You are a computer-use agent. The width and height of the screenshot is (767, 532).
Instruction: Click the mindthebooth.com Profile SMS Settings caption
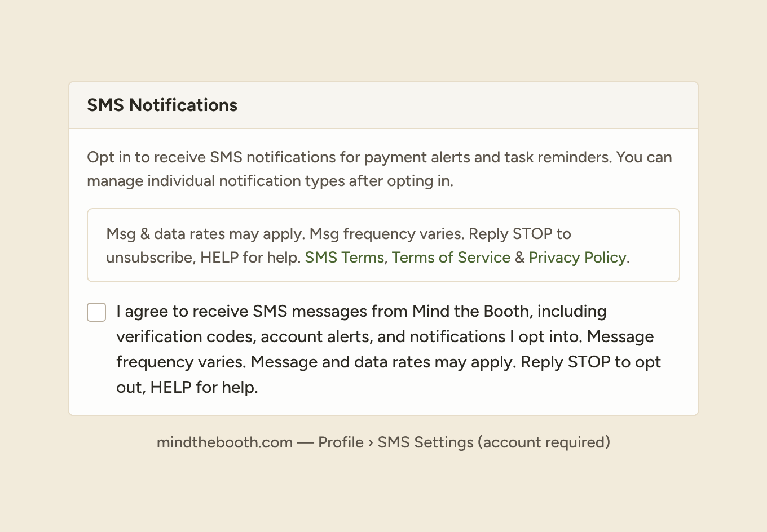383,442
